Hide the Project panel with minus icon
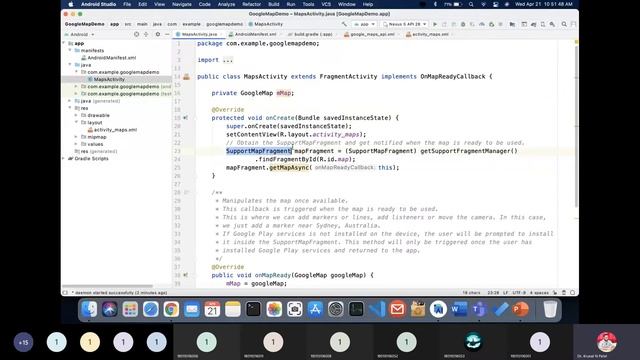The image size is (640, 360). [x=167, y=34]
